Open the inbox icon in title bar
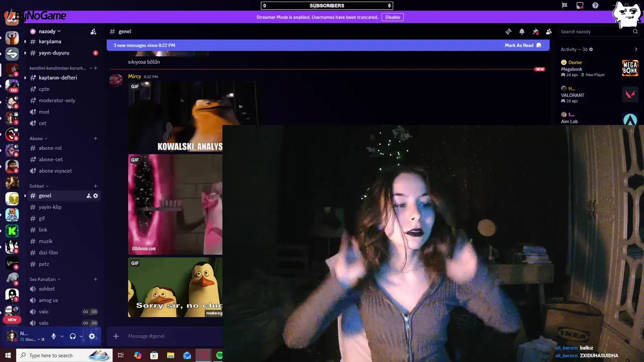Viewport: 644px width, 362px height. pyautogui.click(x=580, y=6)
